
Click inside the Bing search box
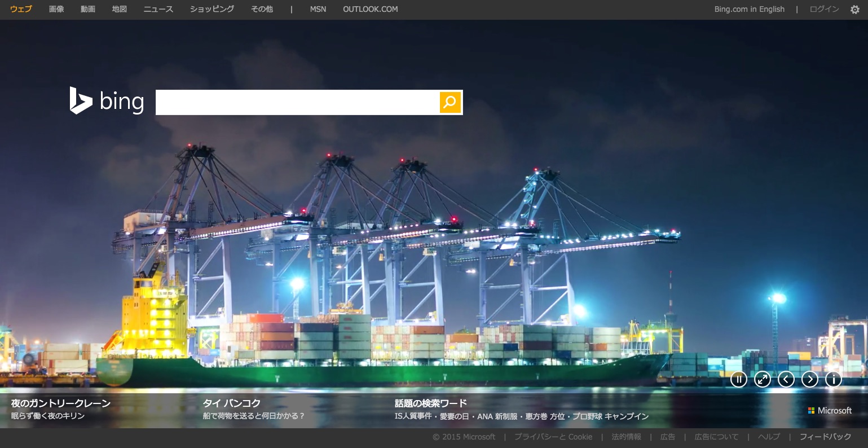click(x=297, y=102)
